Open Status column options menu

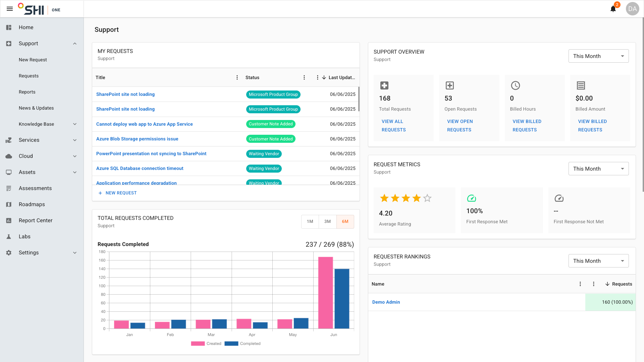pos(304,77)
